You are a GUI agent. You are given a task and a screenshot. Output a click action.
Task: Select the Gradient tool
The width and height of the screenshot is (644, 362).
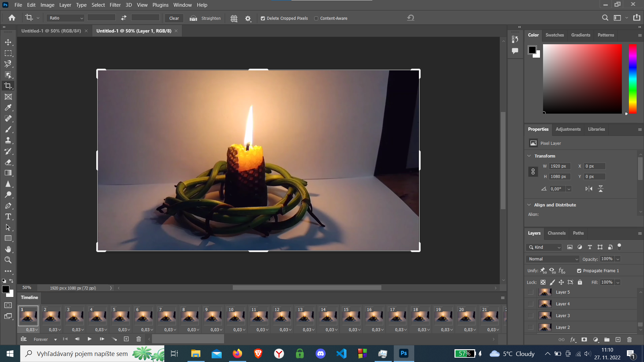(x=8, y=173)
